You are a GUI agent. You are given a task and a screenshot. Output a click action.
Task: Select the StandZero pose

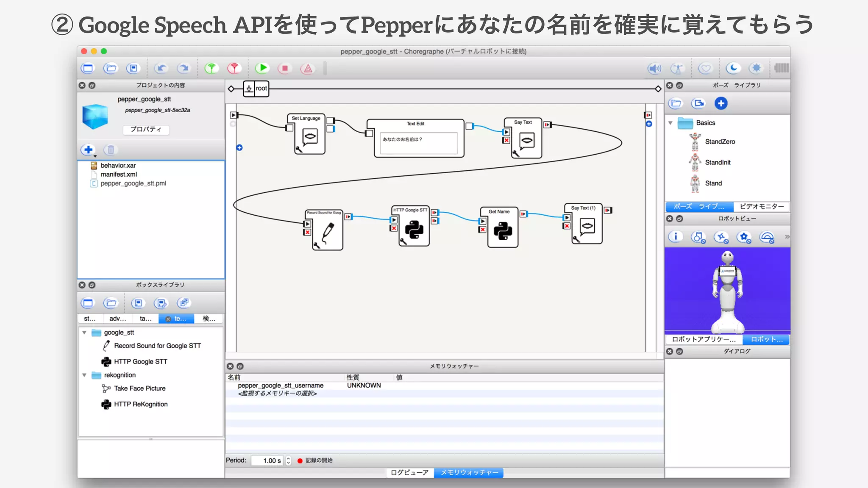[x=720, y=141]
